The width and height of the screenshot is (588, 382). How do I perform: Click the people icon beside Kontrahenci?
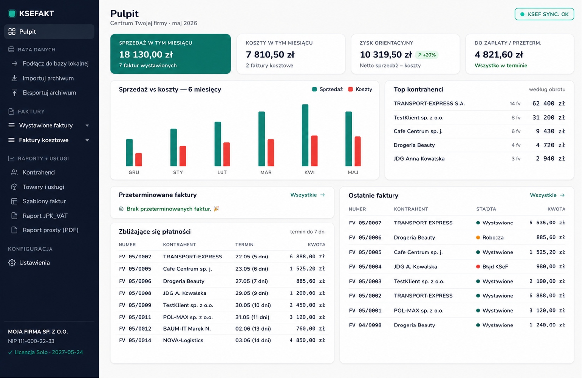(x=14, y=172)
